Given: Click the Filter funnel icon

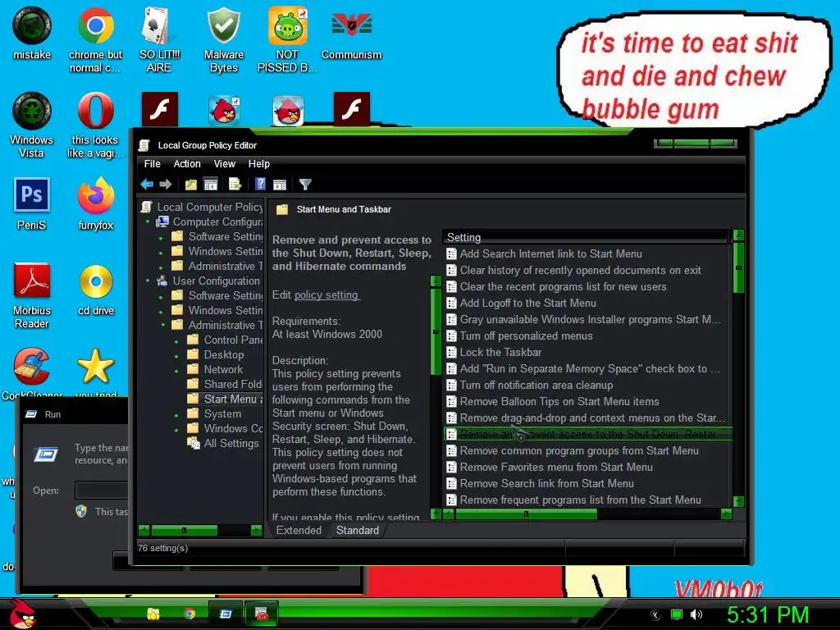Looking at the screenshot, I should coord(305,185).
